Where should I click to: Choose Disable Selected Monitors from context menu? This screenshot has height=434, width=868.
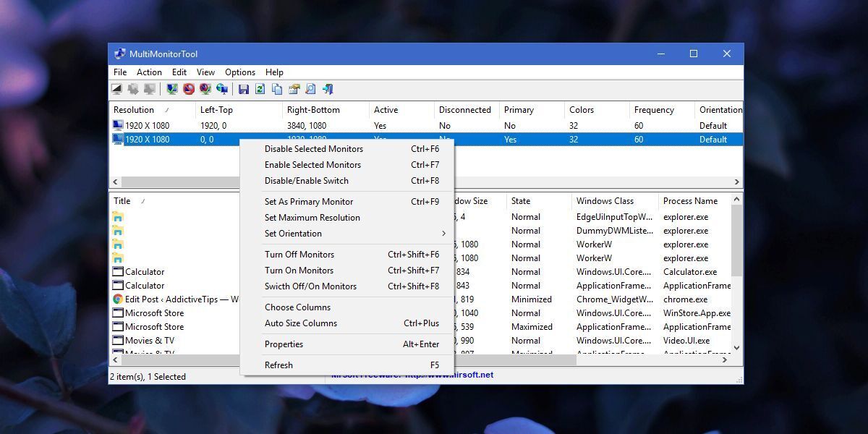314,149
